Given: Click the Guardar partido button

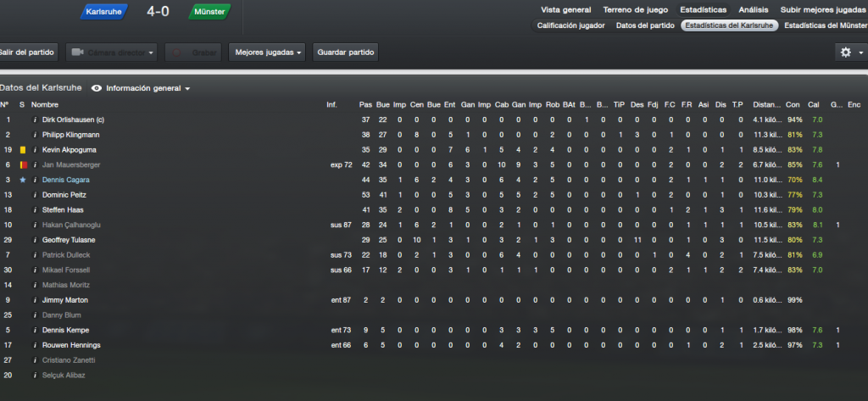Looking at the screenshot, I should 346,53.
